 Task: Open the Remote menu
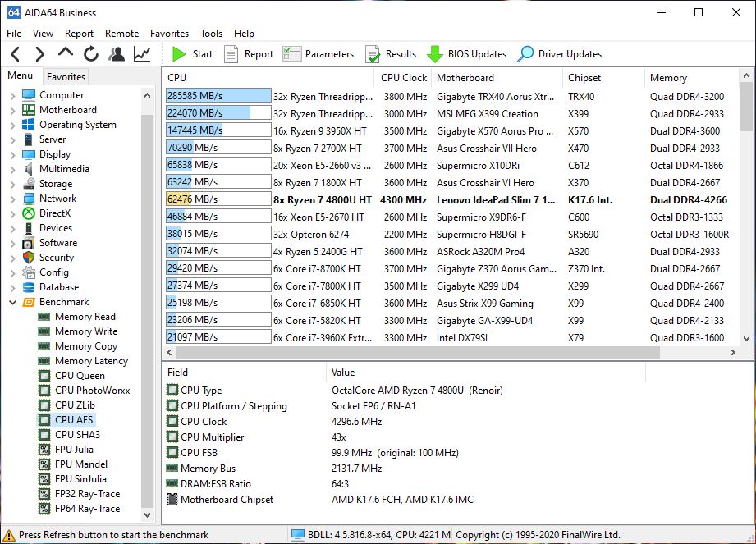122,34
